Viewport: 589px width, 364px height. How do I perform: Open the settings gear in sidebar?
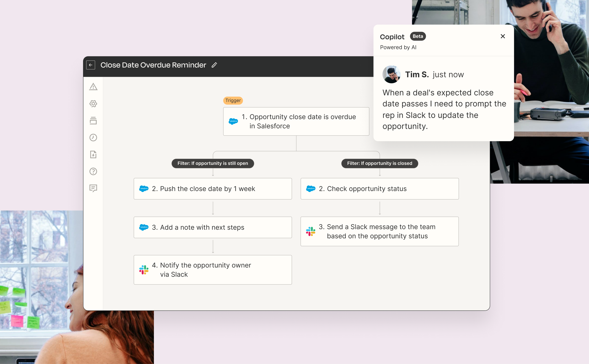(93, 104)
